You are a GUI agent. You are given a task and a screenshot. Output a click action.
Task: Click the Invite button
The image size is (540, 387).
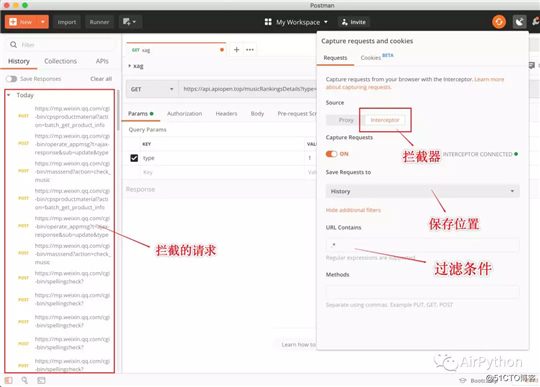[354, 22]
